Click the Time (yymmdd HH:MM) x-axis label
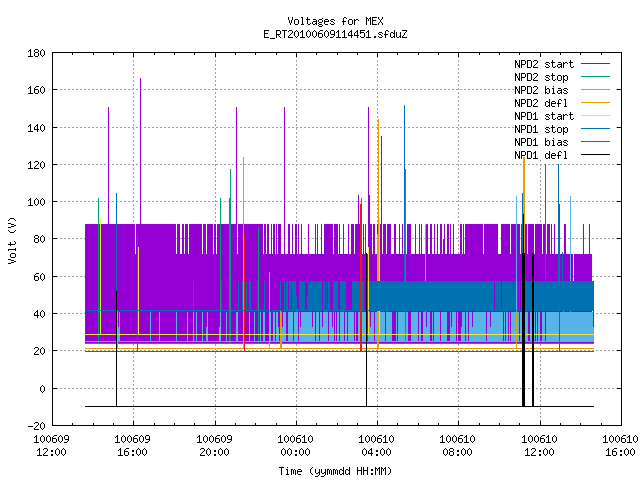The height and width of the screenshot is (480, 640). tap(335, 471)
